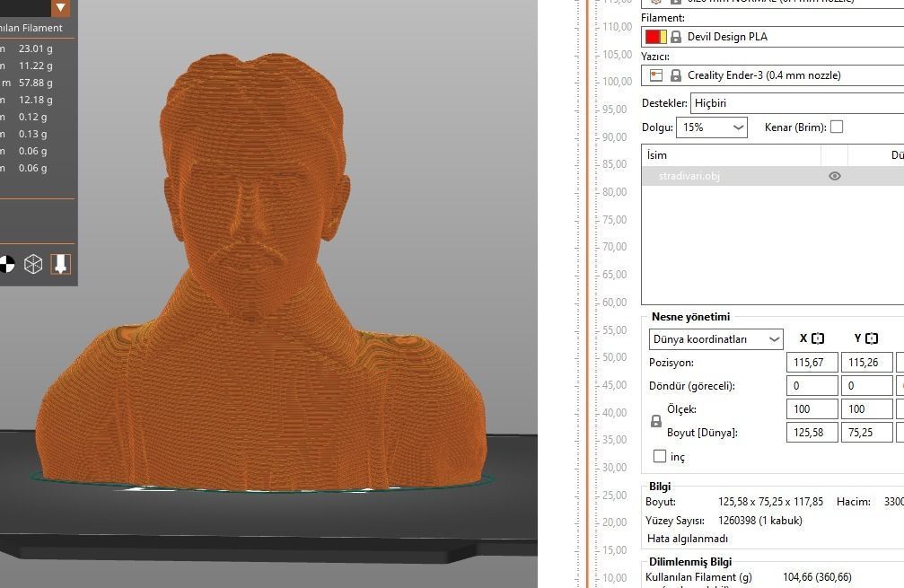904x588 pixels.
Task: Toggle visibility eye for stradivari.obj
Action: click(834, 176)
